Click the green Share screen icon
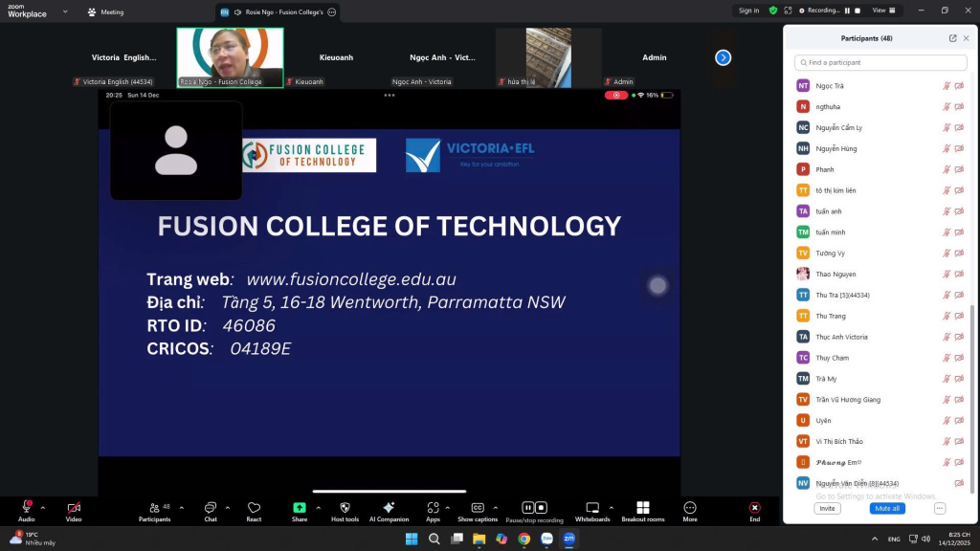Image resolution: width=980 pixels, height=551 pixels. coord(300,508)
